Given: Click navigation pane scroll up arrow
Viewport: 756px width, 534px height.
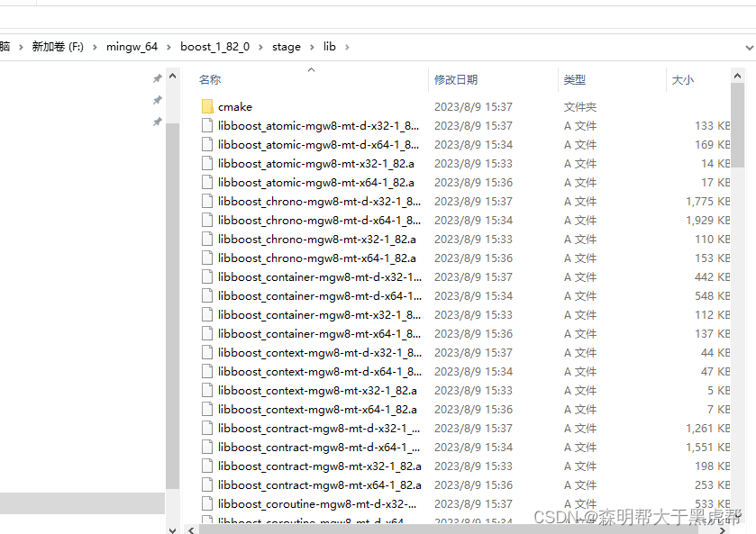Looking at the screenshot, I should click(x=173, y=77).
